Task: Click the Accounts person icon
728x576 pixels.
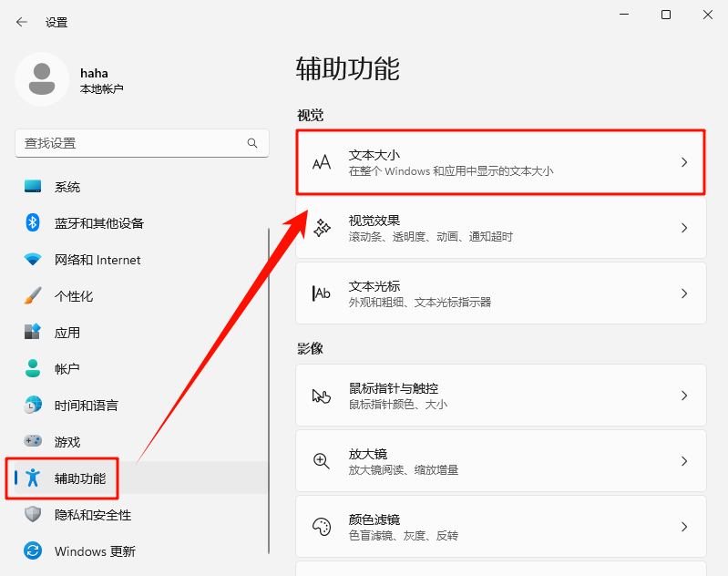Action: [x=33, y=368]
